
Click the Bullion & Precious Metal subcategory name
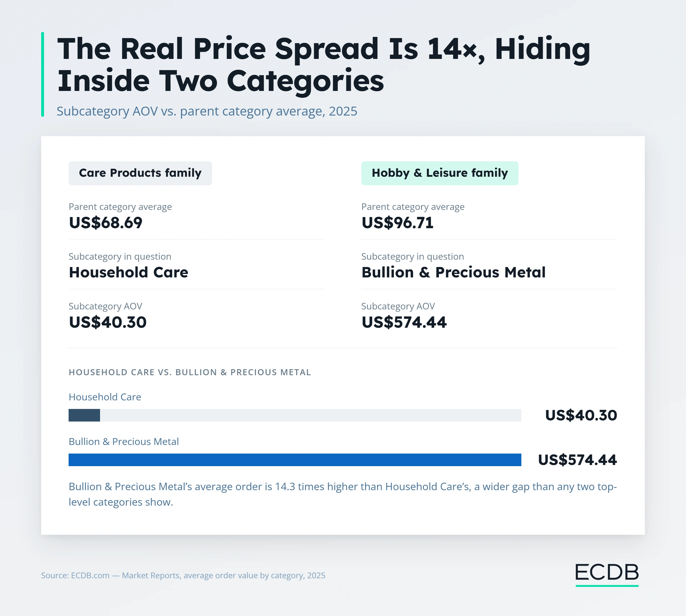(453, 273)
